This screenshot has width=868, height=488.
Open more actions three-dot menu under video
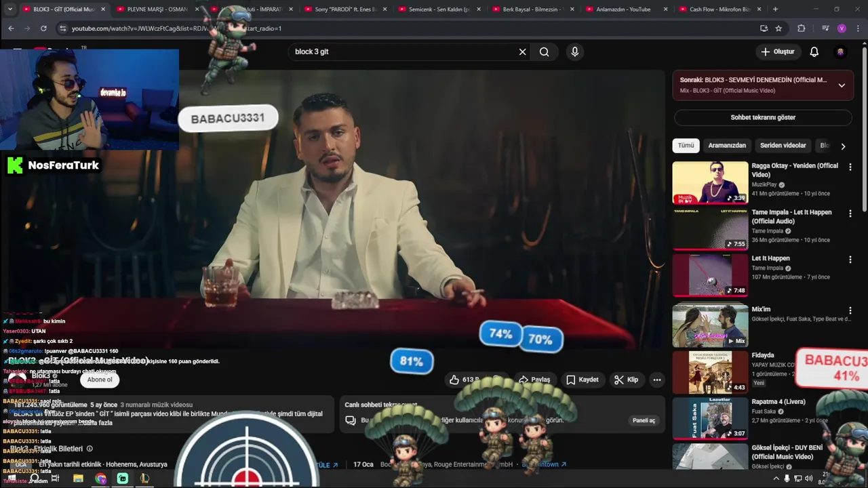(x=656, y=380)
